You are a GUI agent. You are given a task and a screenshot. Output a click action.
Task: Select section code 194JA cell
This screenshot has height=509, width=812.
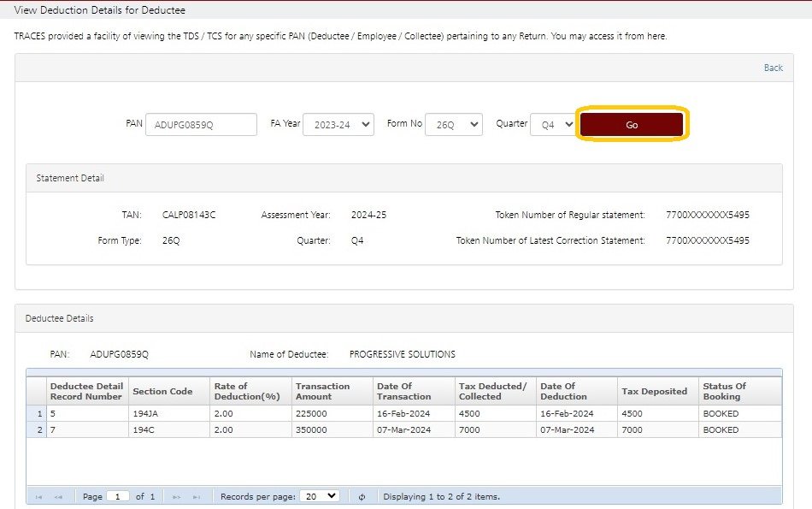coord(169,414)
